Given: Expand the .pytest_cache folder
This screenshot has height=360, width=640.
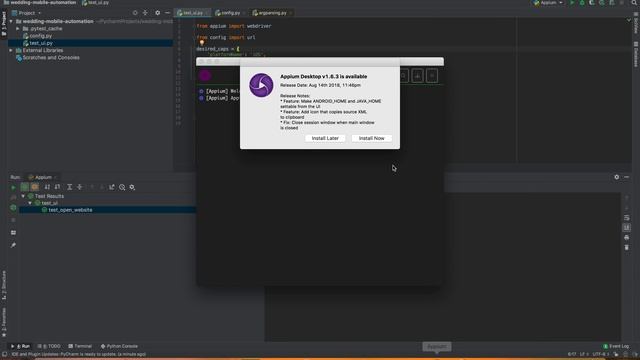Looking at the screenshot, I should (x=18, y=29).
